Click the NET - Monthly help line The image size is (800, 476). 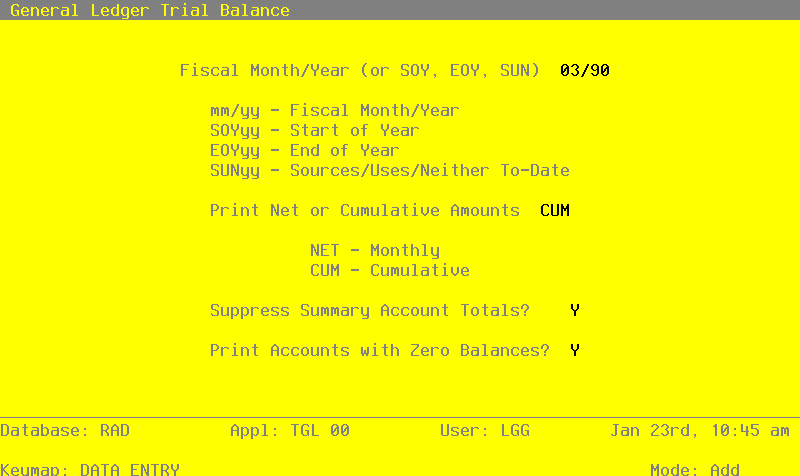pos(375,250)
